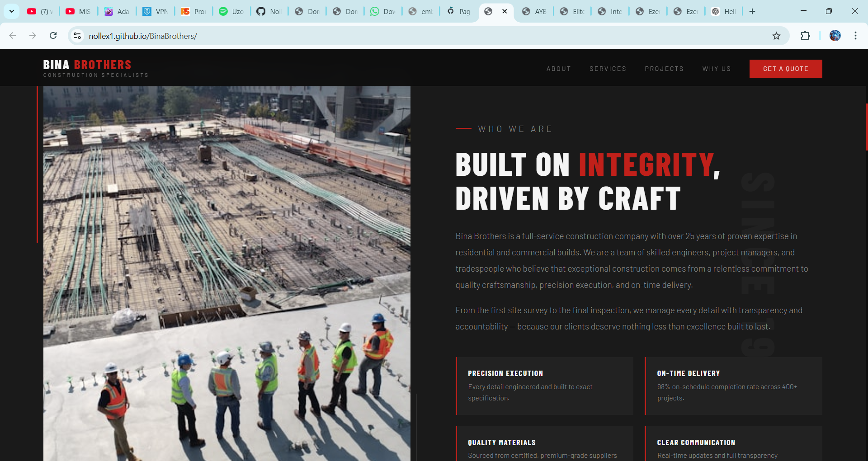Open the About nav link
The image size is (868, 461).
click(558, 69)
